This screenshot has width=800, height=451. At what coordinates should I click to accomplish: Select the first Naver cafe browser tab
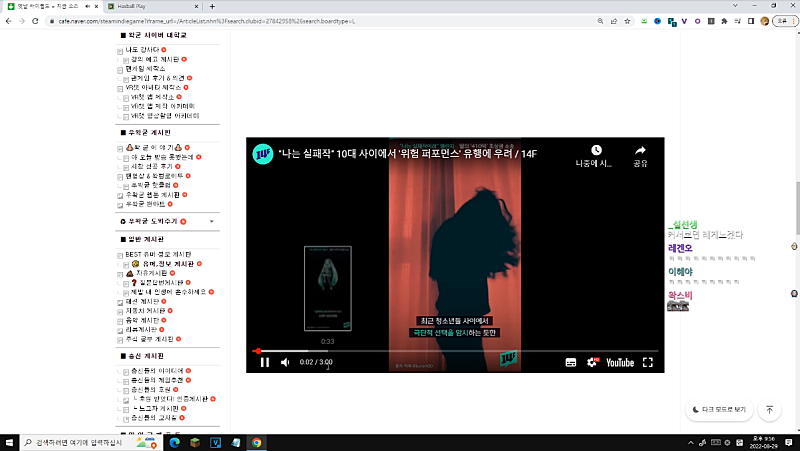pos(48,6)
